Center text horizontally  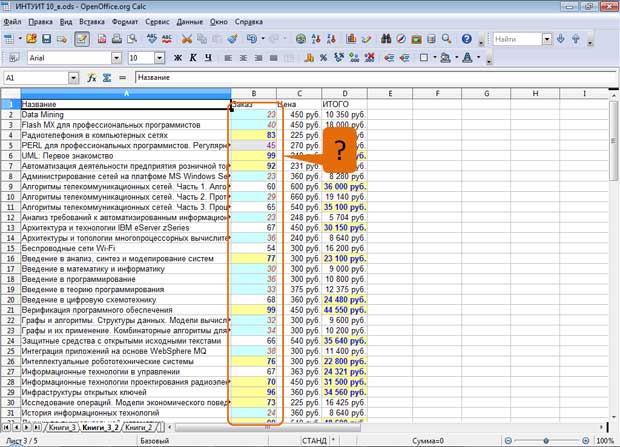pos(243,58)
